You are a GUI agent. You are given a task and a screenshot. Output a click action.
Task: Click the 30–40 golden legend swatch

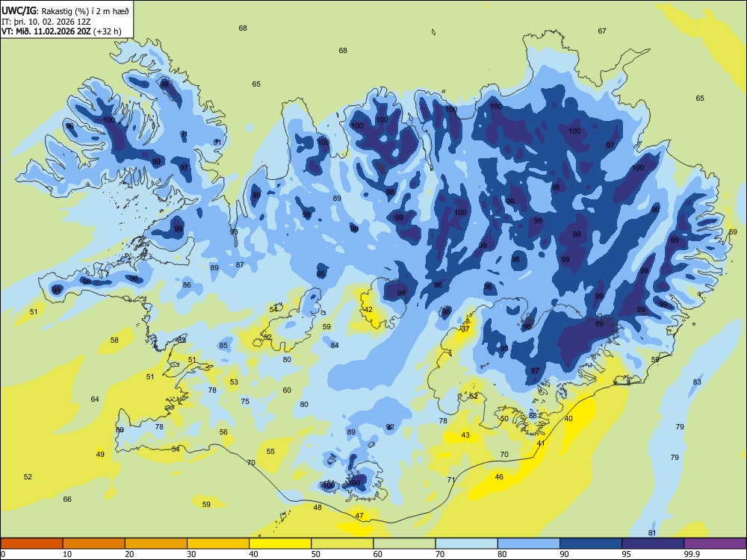[218, 544]
